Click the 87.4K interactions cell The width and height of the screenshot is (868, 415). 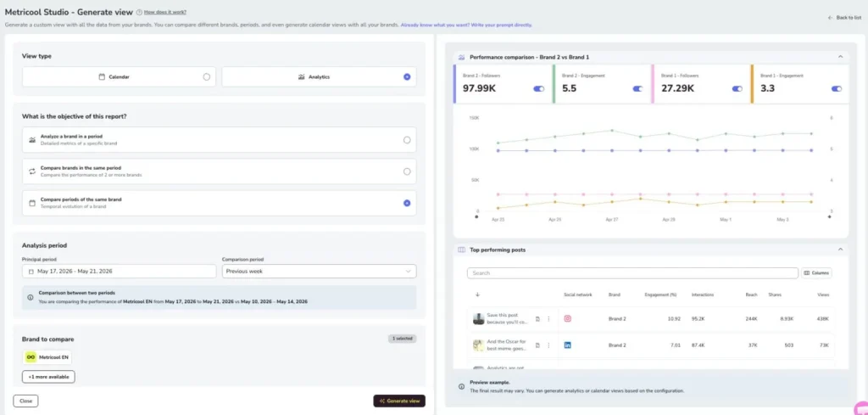(x=698, y=345)
